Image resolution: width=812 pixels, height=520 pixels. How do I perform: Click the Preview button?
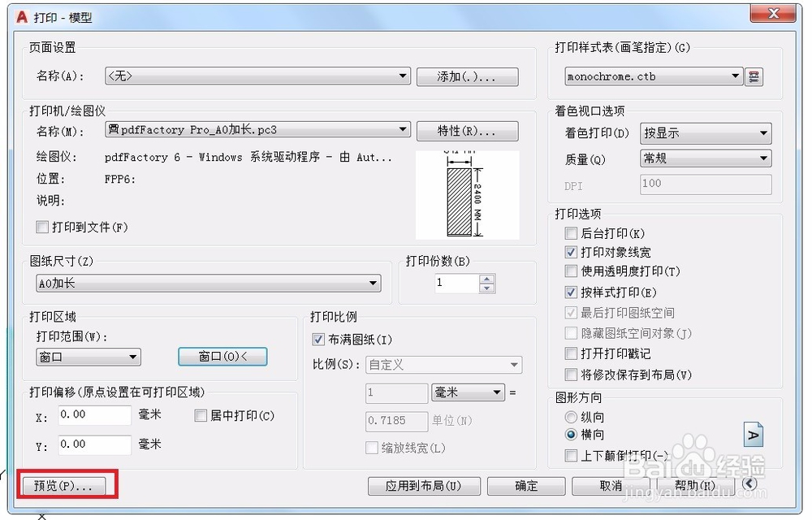tap(63, 486)
